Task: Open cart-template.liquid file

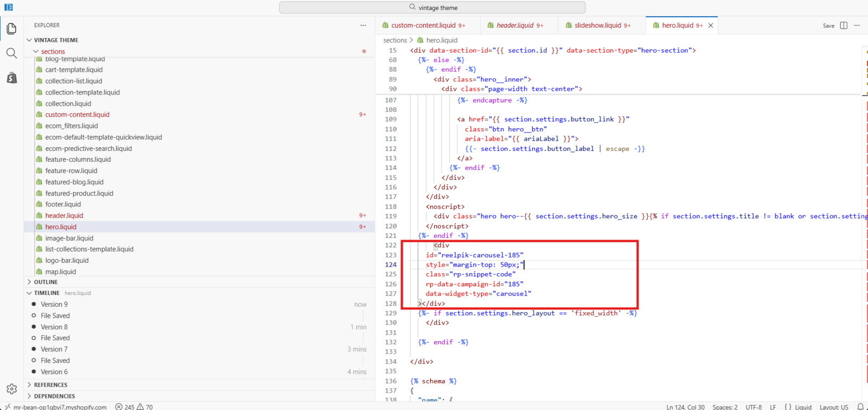Action: click(x=74, y=70)
